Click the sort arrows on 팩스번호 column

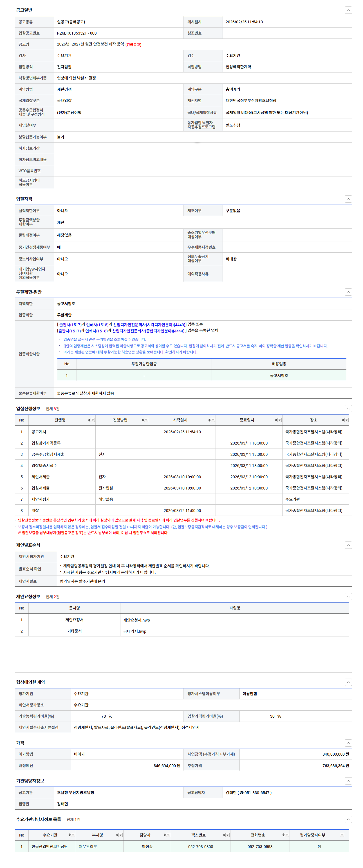pyautogui.click(x=224, y=835)
